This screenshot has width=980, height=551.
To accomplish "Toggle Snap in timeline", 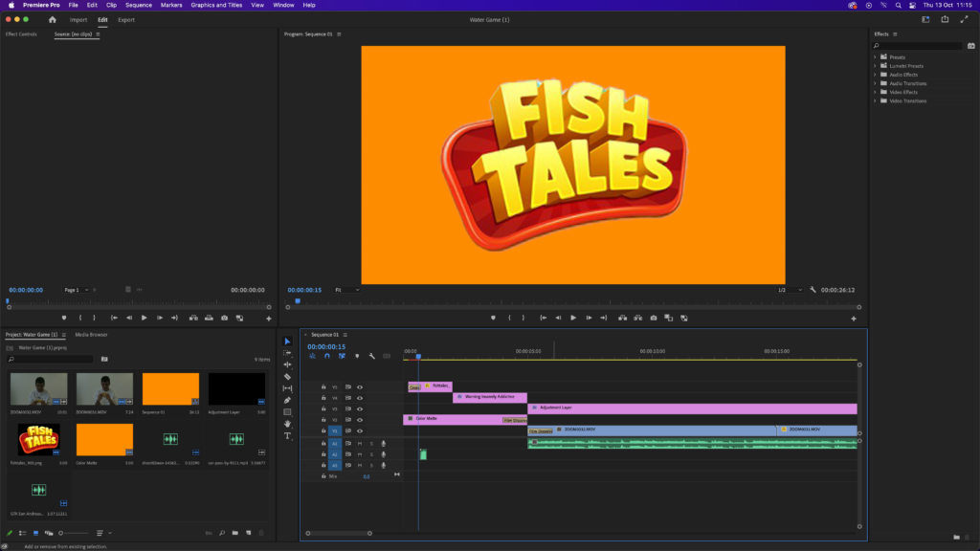I will tap(327, 356).
